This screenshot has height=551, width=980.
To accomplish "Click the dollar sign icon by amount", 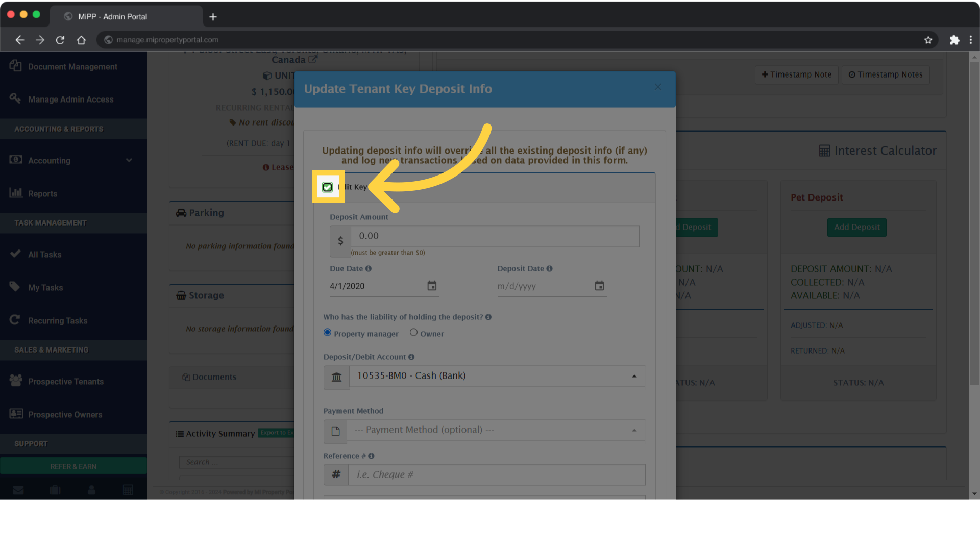I will point(340,241).
